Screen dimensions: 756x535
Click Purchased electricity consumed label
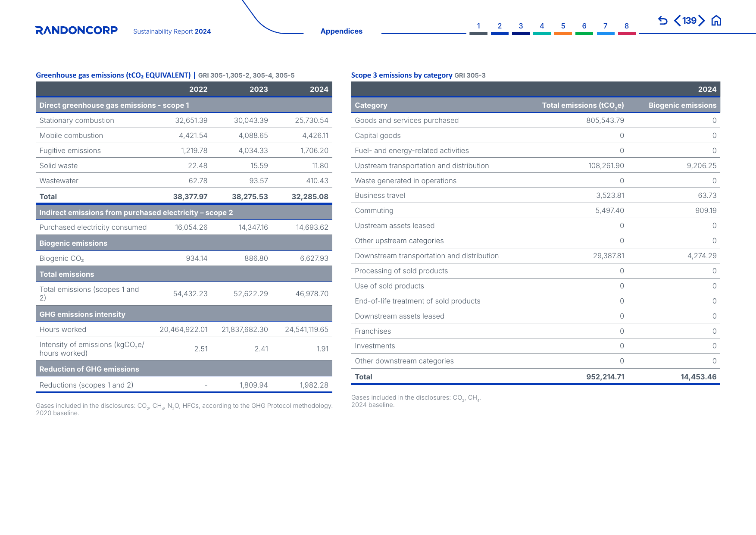point(93,227)
